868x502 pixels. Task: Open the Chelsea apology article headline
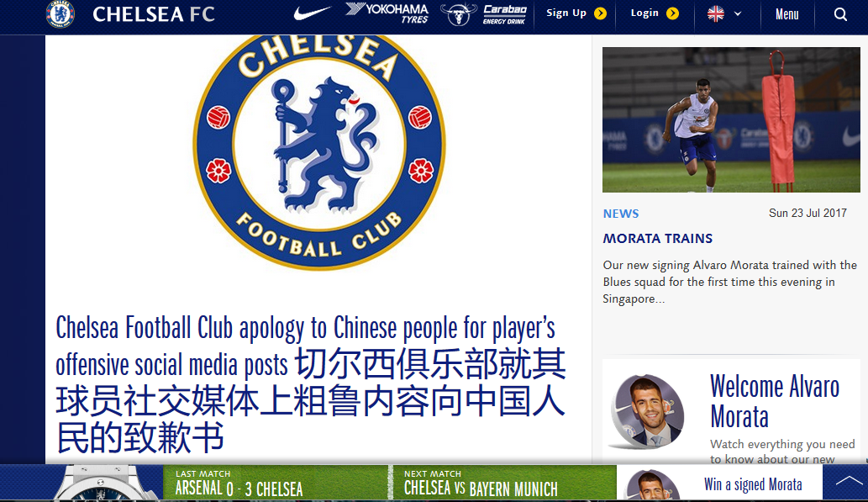point(311,383)
